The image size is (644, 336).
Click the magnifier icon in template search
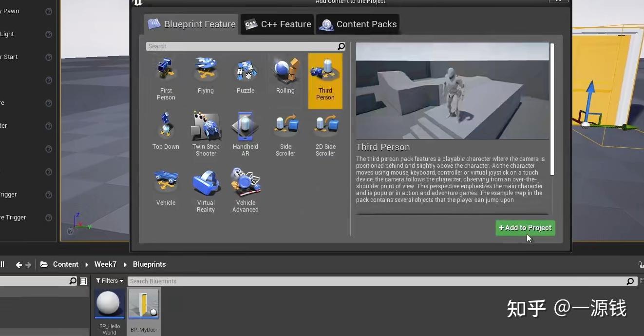[x=341, y=46]
